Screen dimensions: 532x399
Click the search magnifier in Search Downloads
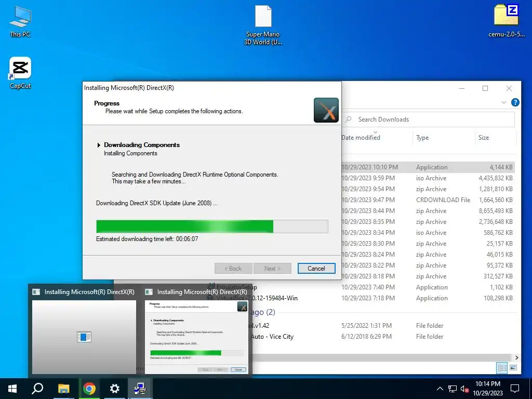click(x=349, y=119)
